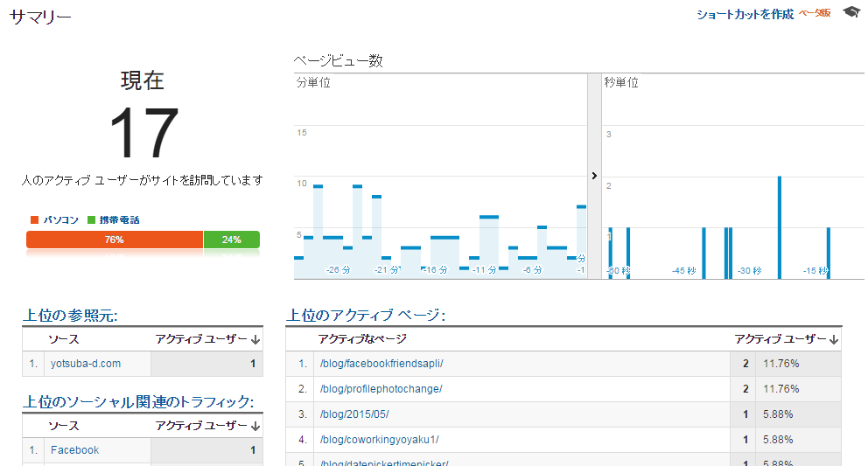Click the graduation cap education icon
Image resolution: width=868 pixels, height=466 pixels.
(850, 12)
